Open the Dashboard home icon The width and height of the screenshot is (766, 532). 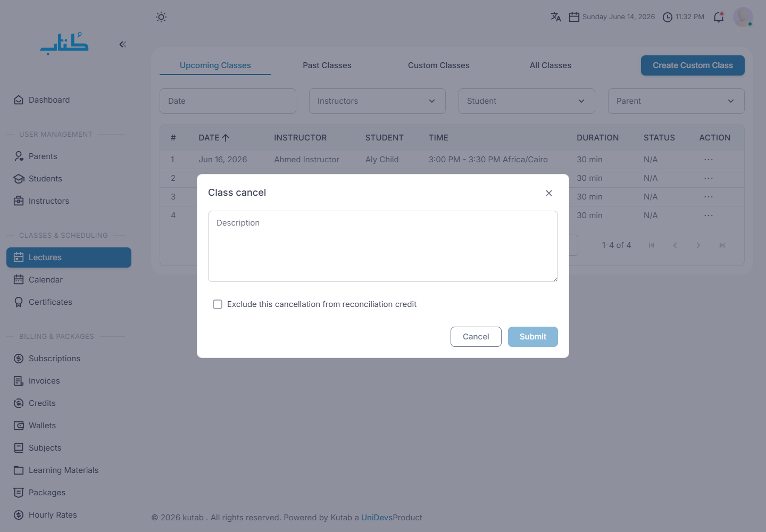(19, 100)
